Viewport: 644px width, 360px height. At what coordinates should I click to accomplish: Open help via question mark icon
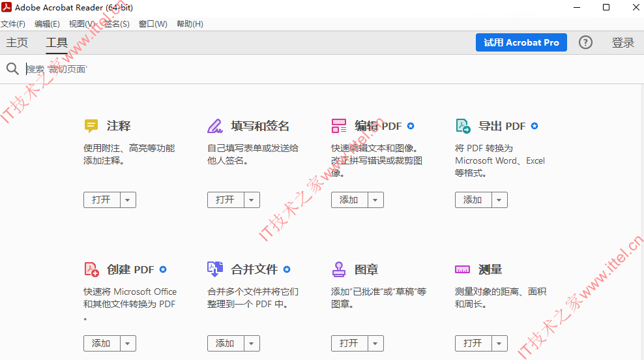(585, 42)
